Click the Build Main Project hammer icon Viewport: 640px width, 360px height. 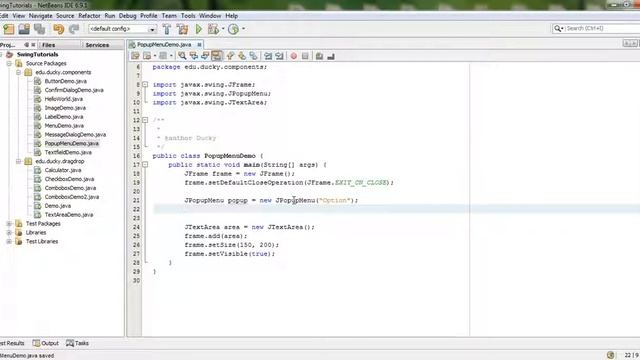click(167, 29)
